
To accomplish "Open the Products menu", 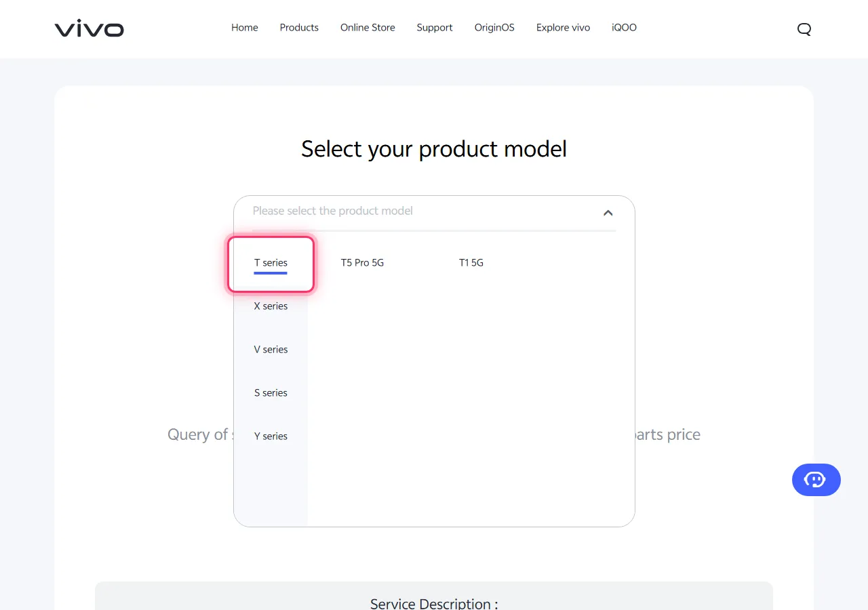I will (x=299, y=28).
